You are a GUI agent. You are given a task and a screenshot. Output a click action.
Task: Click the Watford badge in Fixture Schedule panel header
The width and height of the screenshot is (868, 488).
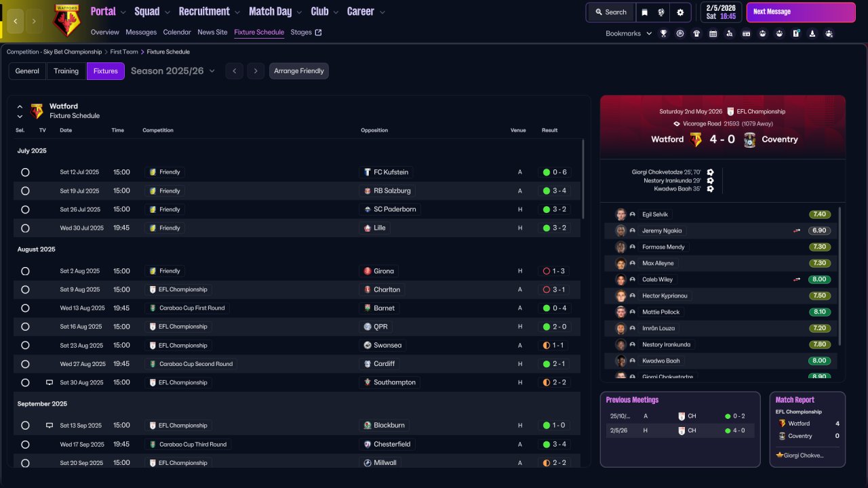(37, 111)
